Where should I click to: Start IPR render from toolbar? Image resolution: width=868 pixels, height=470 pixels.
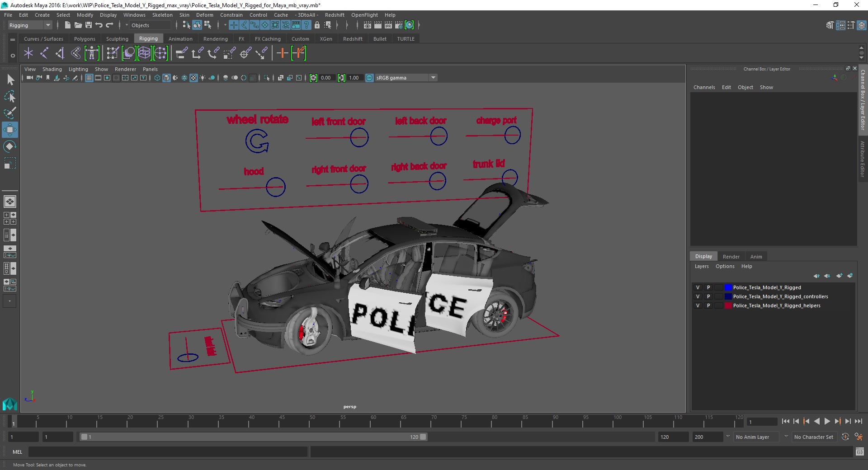tap(388, 25)
